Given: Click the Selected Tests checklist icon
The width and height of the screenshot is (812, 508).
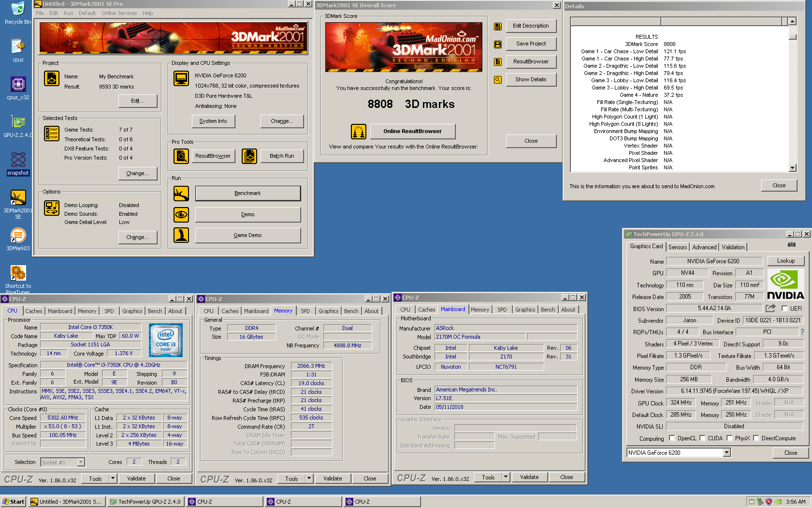Looking at the screenshot, I should [52, 133].
